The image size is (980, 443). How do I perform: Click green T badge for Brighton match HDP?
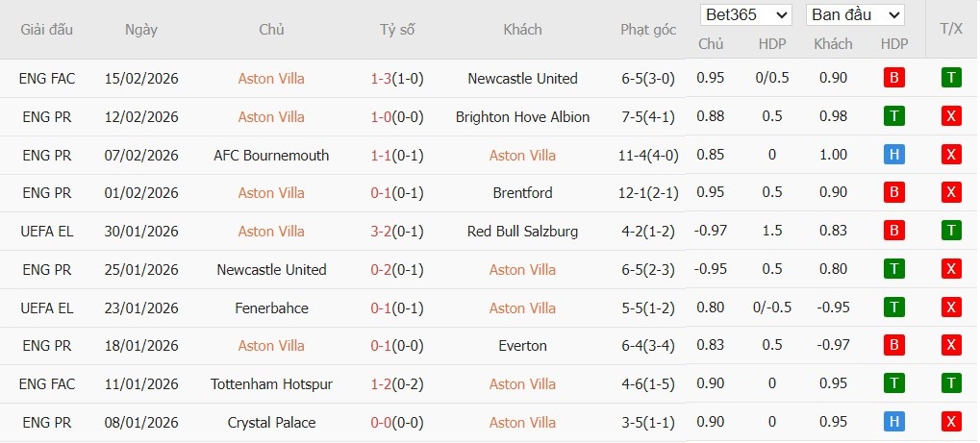(x=893, y=117)
